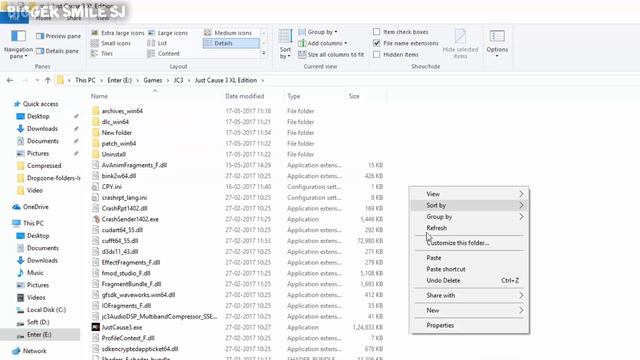Expand Sort by submenu in context menu
This screenshot has height=360, width=640.
pos(469,205)
